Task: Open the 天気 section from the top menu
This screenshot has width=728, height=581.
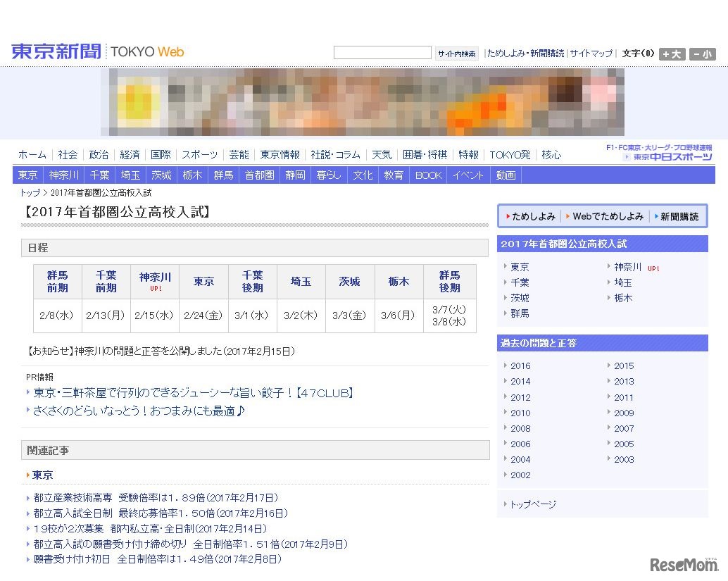Action: [x=382, y=154]
